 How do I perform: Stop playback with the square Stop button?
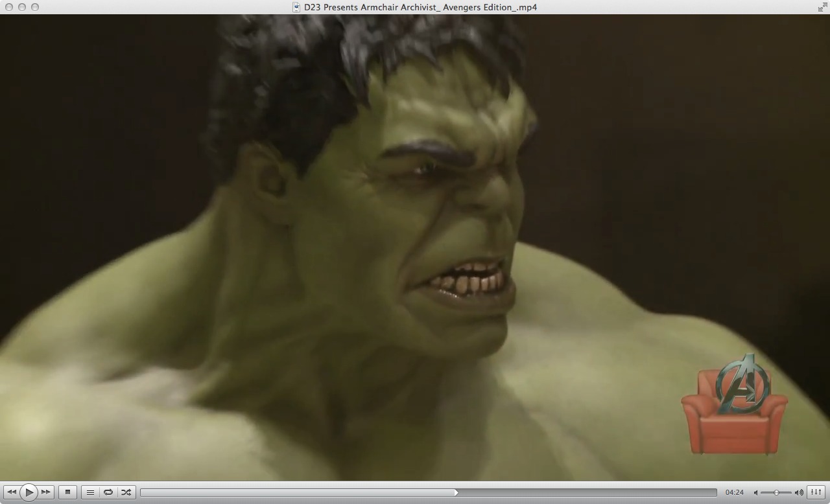point(67,492)
